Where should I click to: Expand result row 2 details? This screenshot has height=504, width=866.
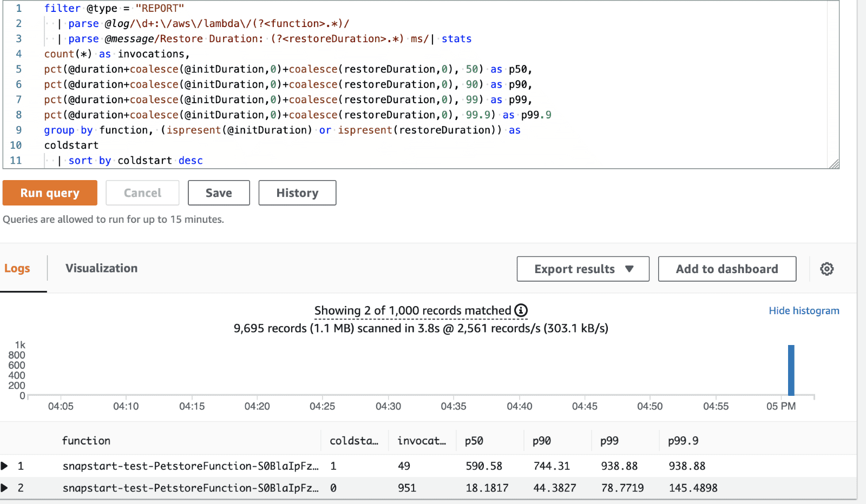tap(4, 488)
